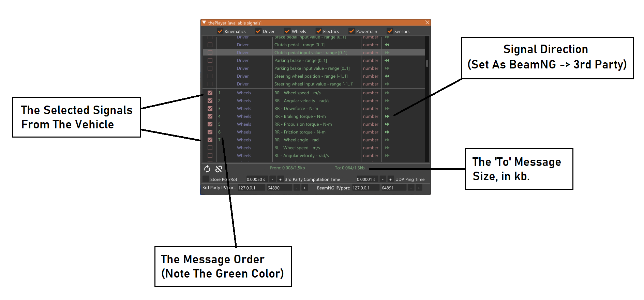Decrease the UDP Ping Time value
644x300 pixels.
pos(383,179)
